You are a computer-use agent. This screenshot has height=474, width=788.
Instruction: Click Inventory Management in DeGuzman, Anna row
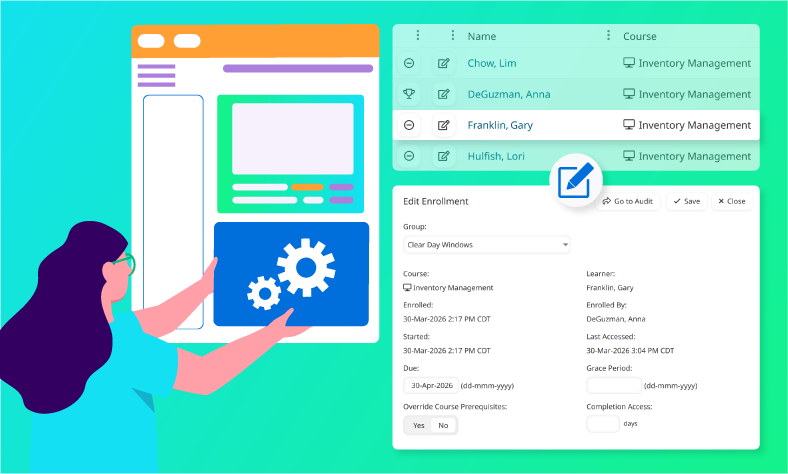click(x=695, y=94)
